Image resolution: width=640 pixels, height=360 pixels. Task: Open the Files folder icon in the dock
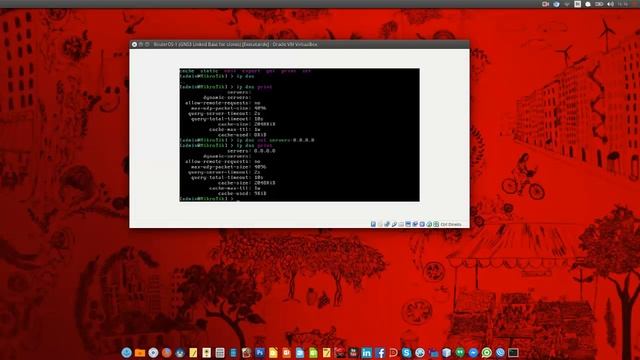pos(140,353)
